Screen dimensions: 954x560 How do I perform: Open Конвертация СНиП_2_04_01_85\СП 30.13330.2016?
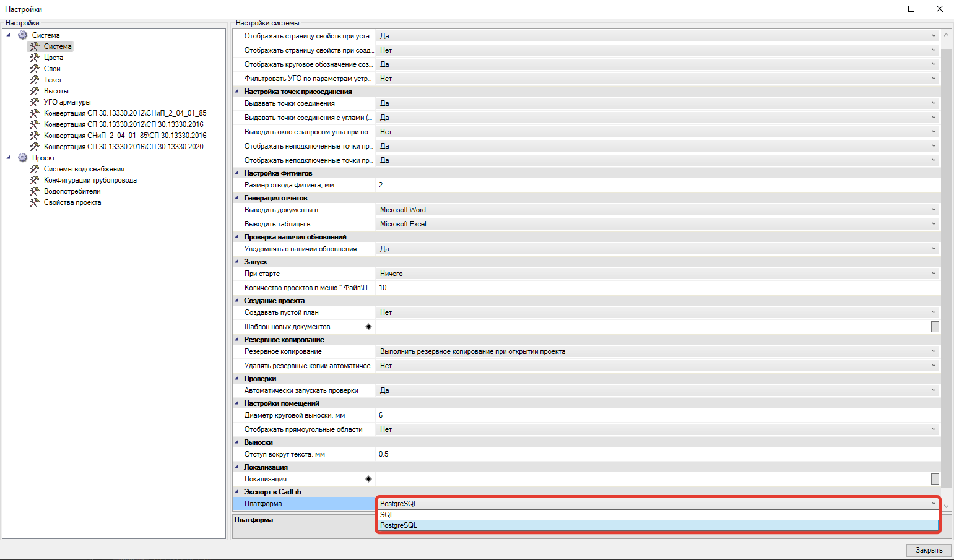point(125,136)
